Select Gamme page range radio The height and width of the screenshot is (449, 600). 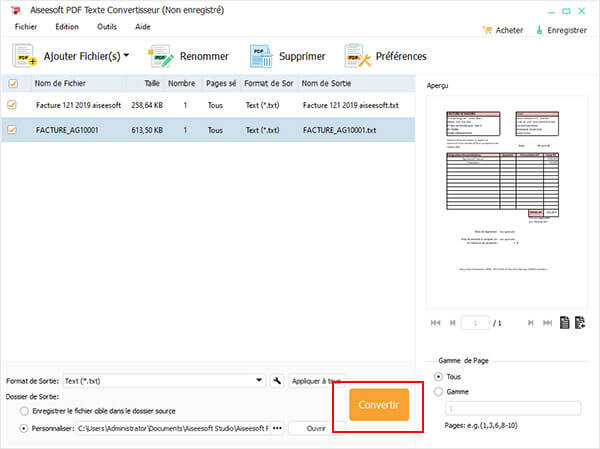pyautogui.click(x=439, y=392)
